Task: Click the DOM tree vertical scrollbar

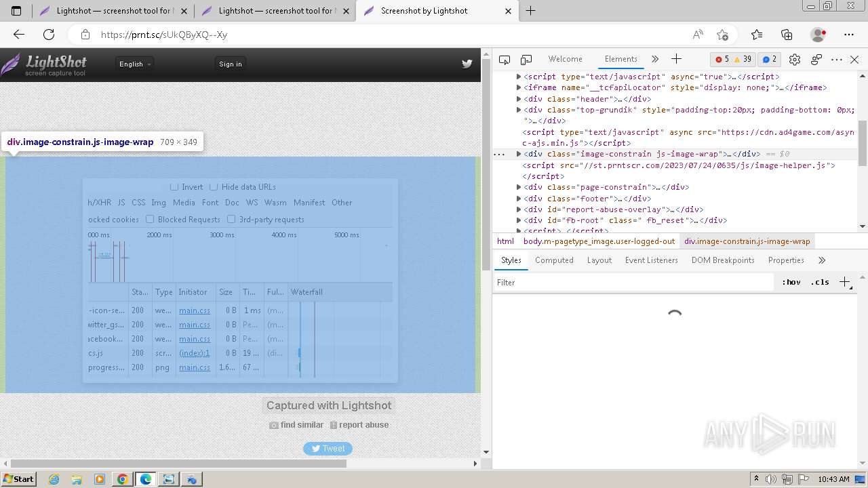Action: [x=863, y=142]
